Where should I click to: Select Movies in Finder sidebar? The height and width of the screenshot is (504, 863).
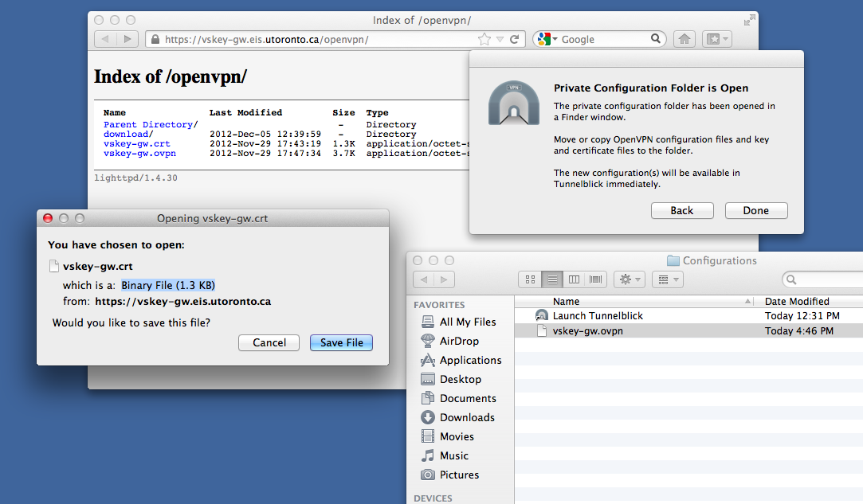[x=447, y=436]
